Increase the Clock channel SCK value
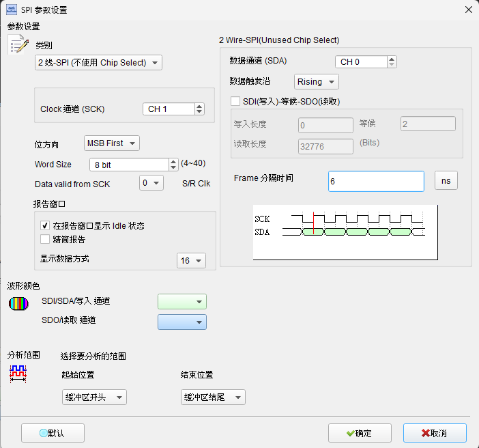The width and height of the screenshot is (479, 448). click(x=199, y=106)
